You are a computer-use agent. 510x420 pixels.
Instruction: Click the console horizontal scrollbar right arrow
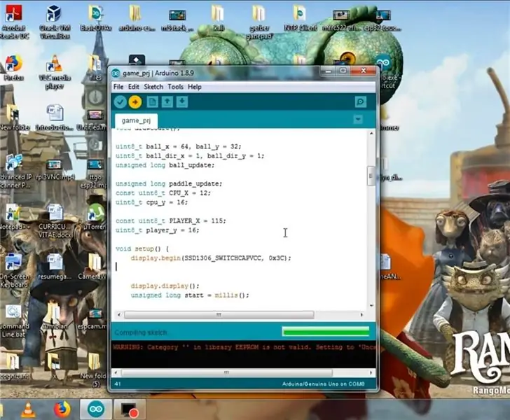[371, 372]
